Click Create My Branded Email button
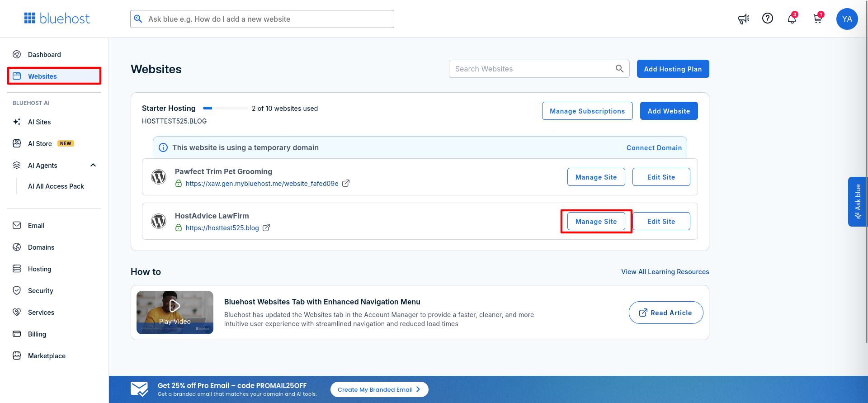 point(379,389)
